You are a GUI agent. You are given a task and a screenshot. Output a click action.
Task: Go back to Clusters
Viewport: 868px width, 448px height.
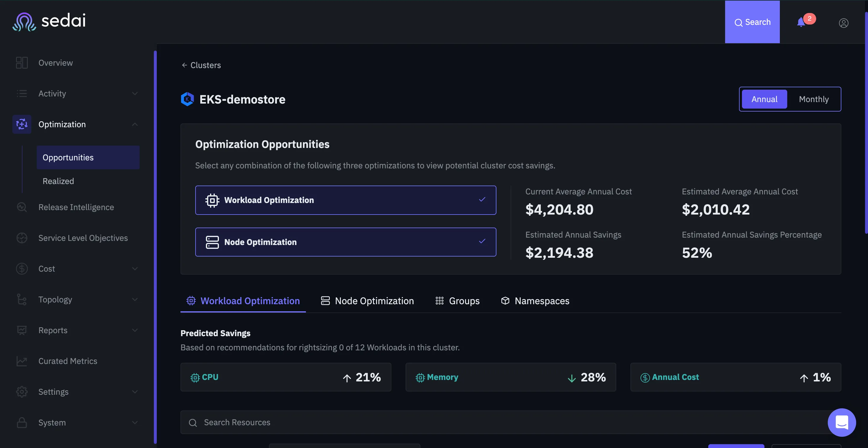201,65
